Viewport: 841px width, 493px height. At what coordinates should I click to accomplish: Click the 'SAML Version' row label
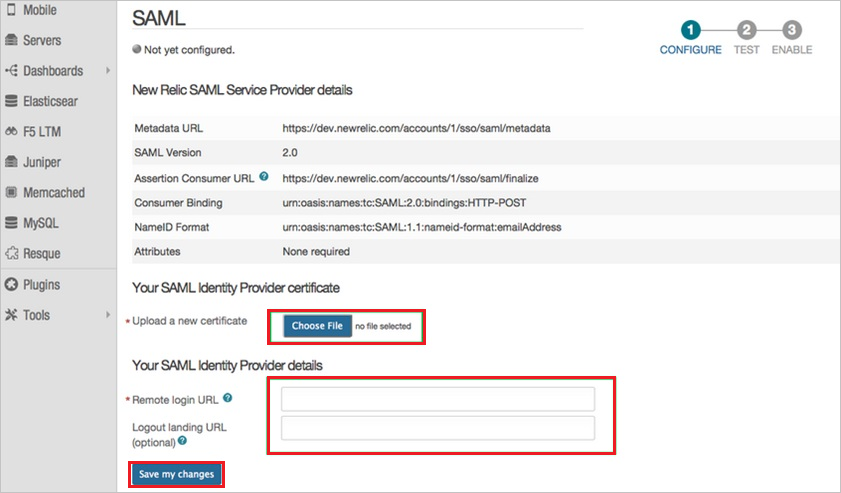[x=168, y=152]
